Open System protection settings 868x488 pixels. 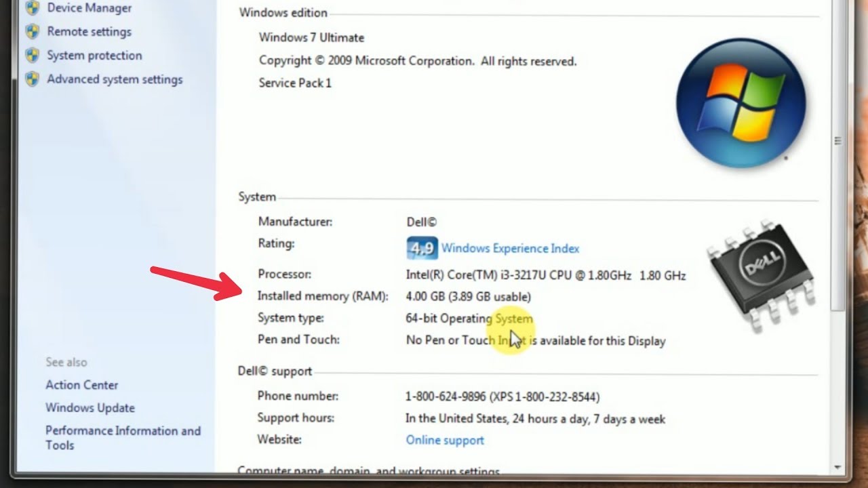tap(94, 55)
